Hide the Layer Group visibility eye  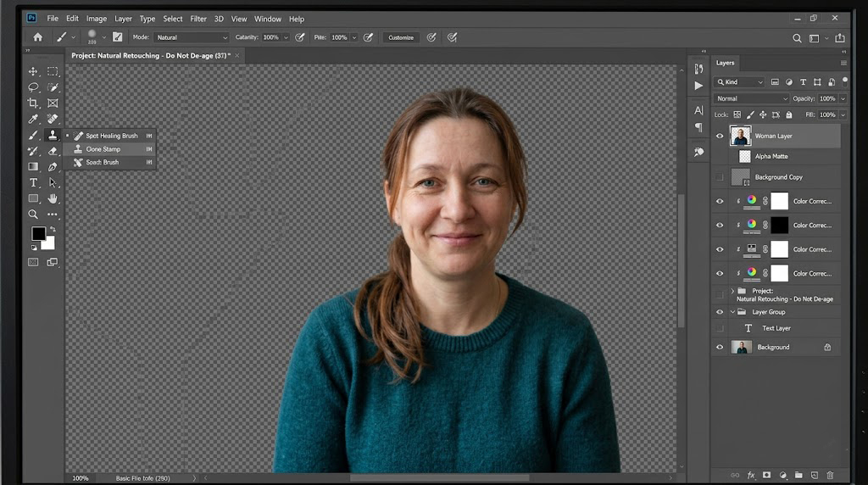(x=720, y=312)
